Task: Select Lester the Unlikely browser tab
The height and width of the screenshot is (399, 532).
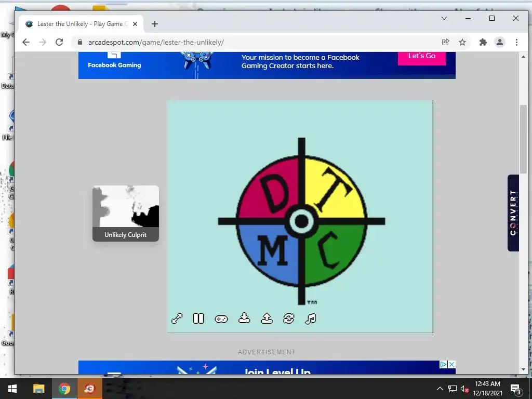Action: pos(81,24)
